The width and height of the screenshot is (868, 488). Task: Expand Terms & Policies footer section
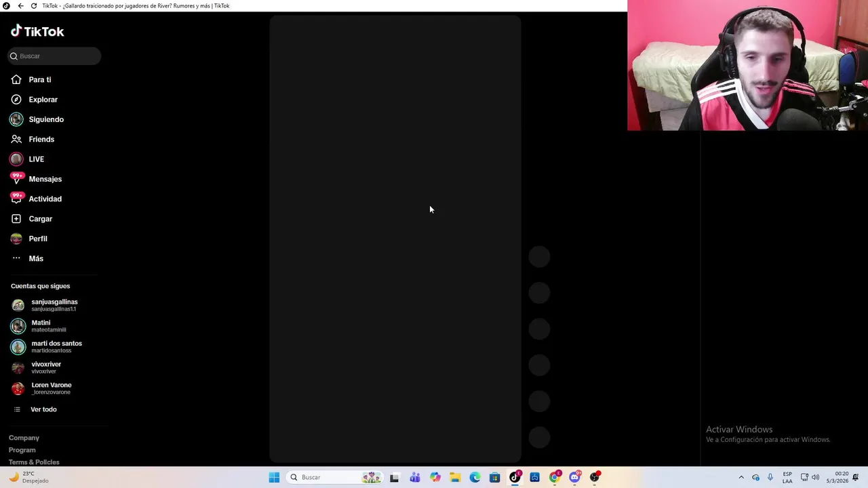click(x=34, y=462)
